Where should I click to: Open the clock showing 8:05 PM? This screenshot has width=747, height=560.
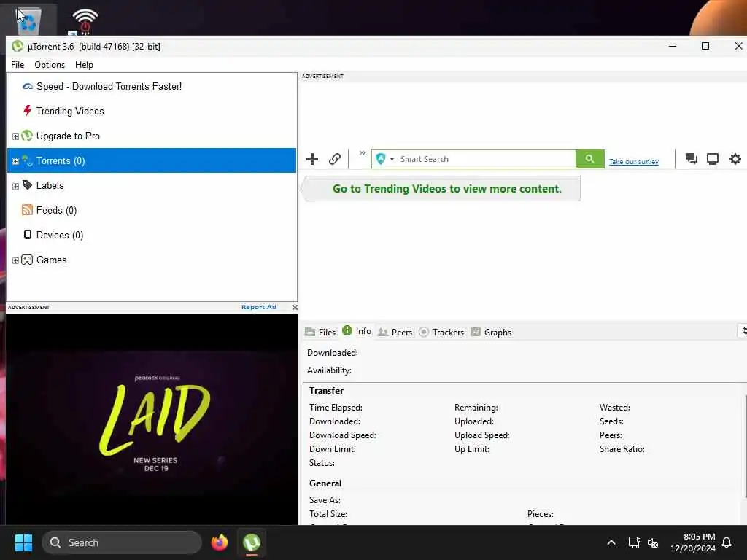click(693, 542)
